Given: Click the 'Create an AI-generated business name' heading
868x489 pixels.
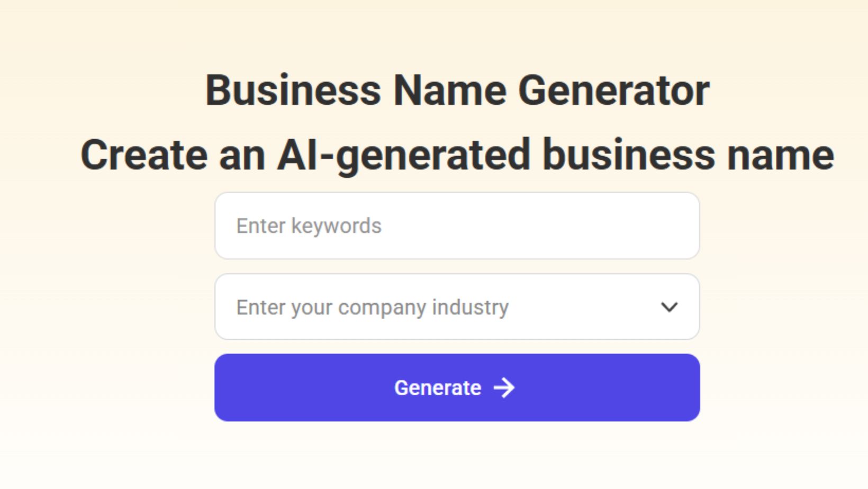Looking at the screenshot, I should pos(457,155).
